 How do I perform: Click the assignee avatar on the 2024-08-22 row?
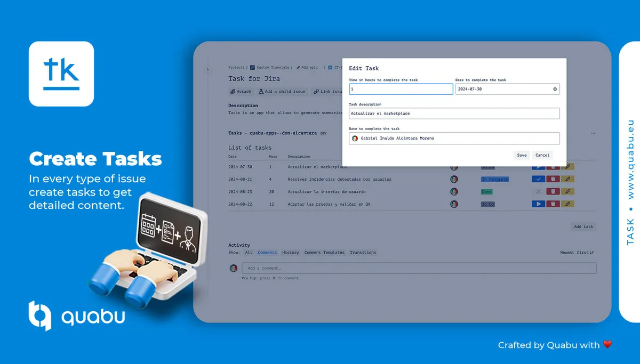(x=454, y=204)
